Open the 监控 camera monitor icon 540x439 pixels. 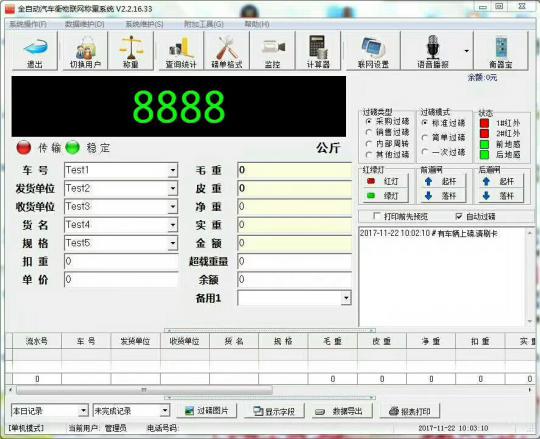pyautogui.click(x=272, y=51)
